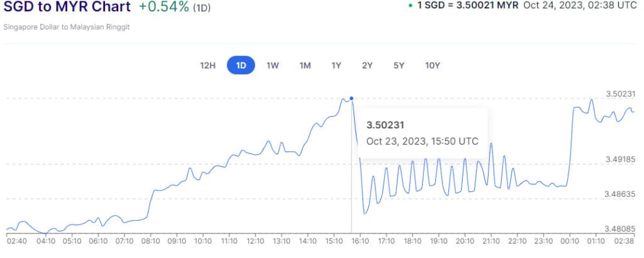This screenshot has width=644, height=258.
Task: Click the 3.48635 y-axis label
Action: (x=621, y=194)
